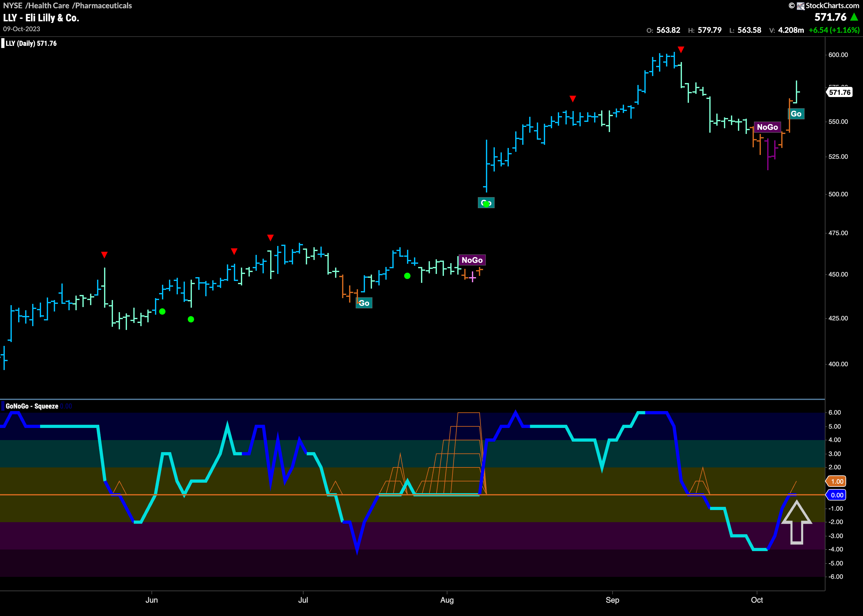Click the latest price bar reaching 579.79
Viewport: 863px width, 616px height.
pos(796,91)
